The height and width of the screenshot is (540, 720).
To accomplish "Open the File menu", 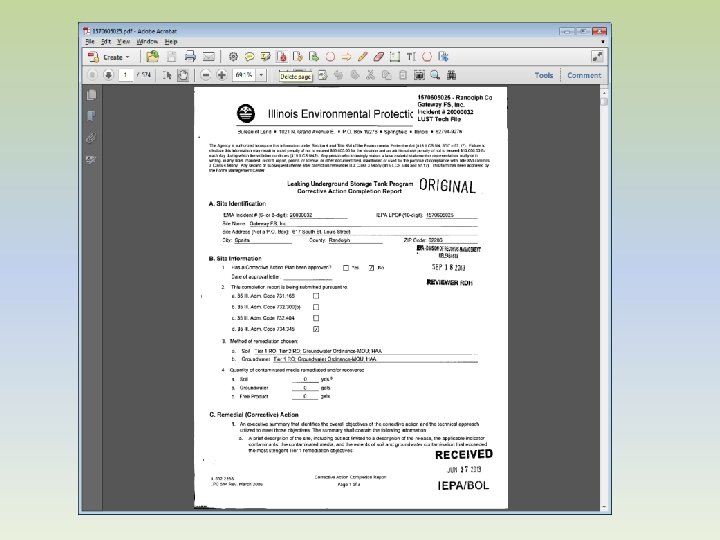I will (90, 41).
